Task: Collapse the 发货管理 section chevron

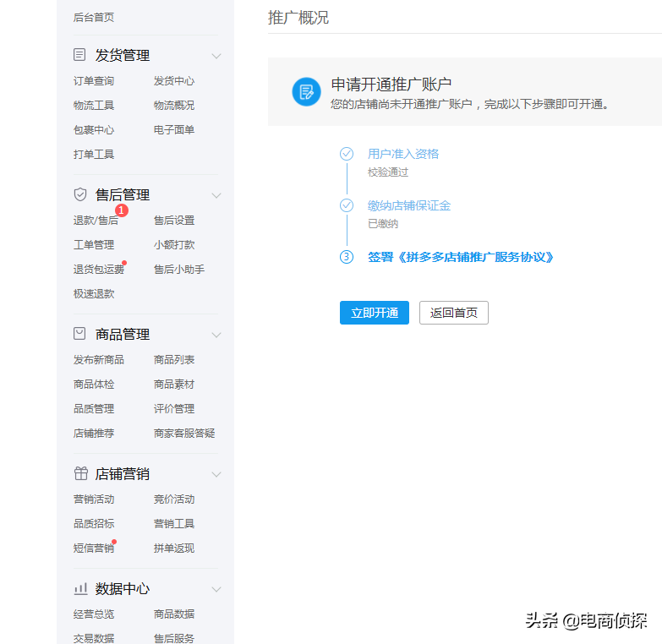Action: click(x=216, y=56)
